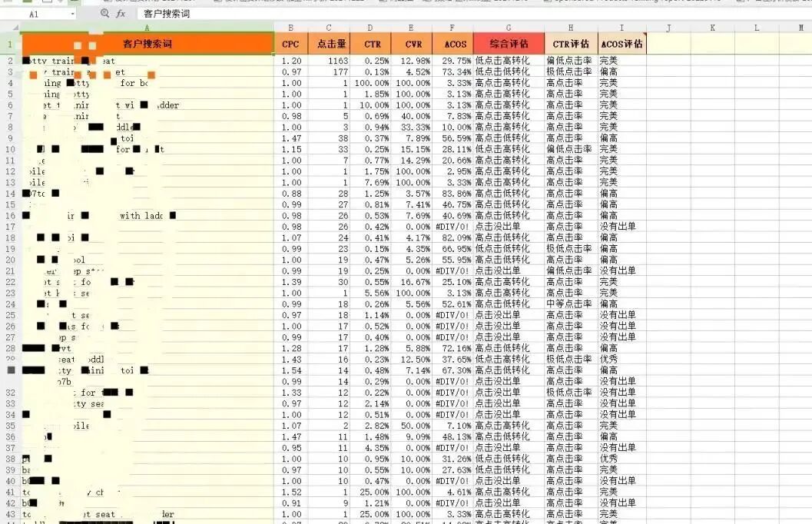Select the cell showing 中等点击率
The width and height of the screenshot is (812, 524).
click(571, 304)
